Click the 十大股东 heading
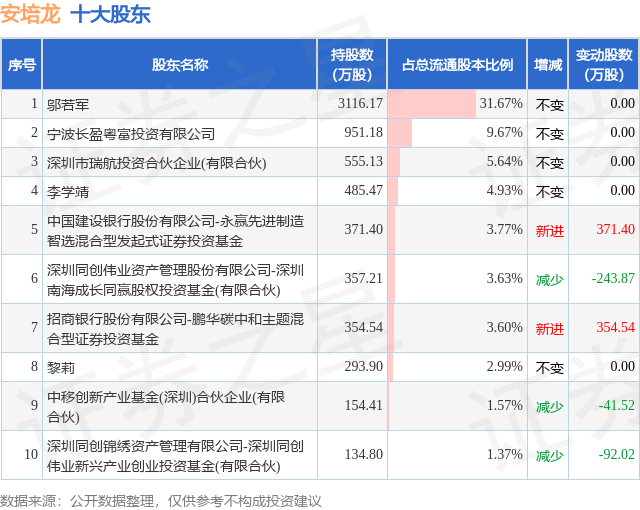This screenshot has height=510, width=640. coord(111,14)
